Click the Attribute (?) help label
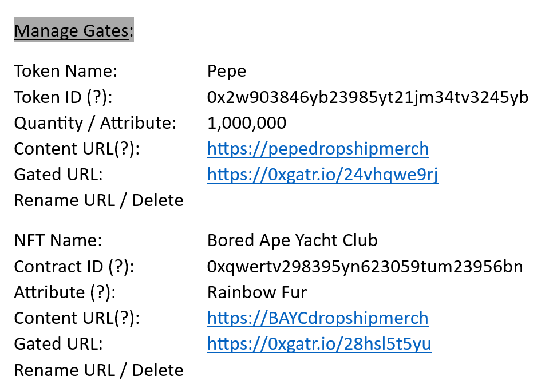This screenshot has height=392, width=557. pyautogui.click(x=65, y=292)
